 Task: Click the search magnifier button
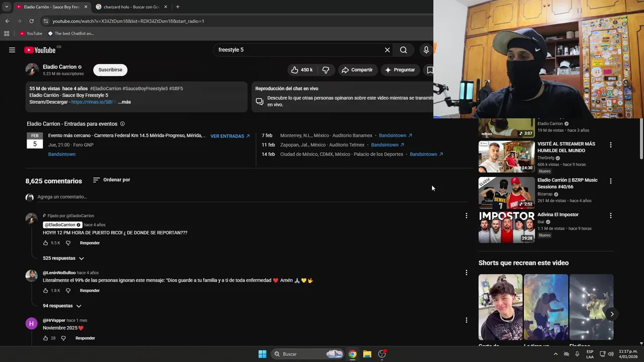[x=404, y=50]
